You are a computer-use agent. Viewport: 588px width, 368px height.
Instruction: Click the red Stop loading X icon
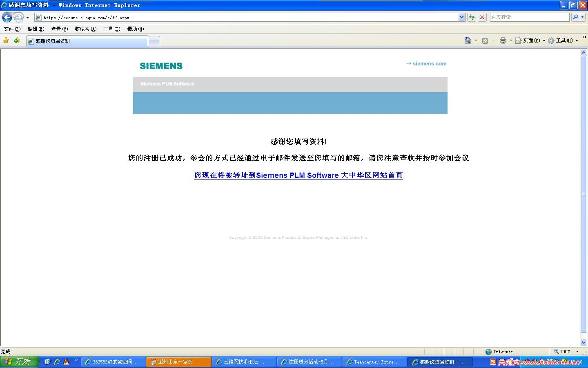482,17
